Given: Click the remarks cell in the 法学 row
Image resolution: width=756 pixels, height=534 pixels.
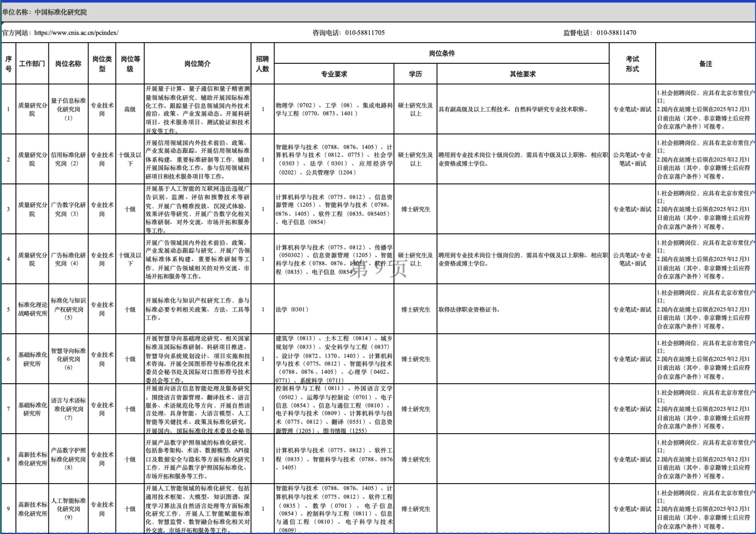Looking at the screenshot, I should coord(706,309).
